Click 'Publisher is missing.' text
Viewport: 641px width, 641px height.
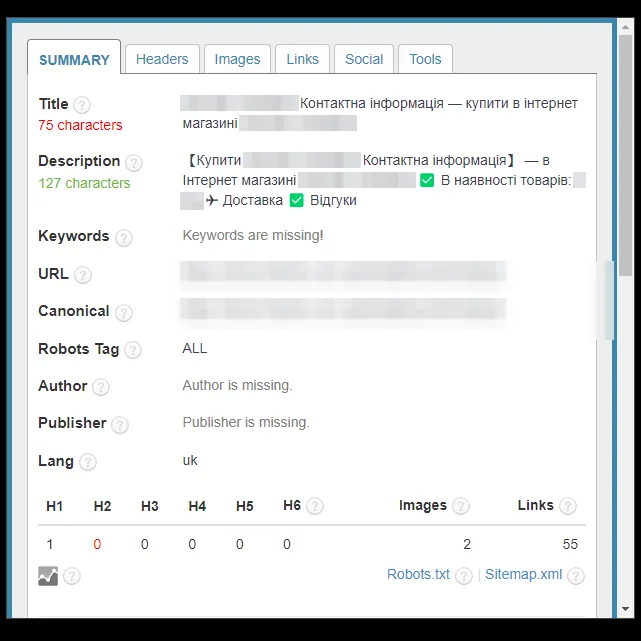tap(246, 422)
